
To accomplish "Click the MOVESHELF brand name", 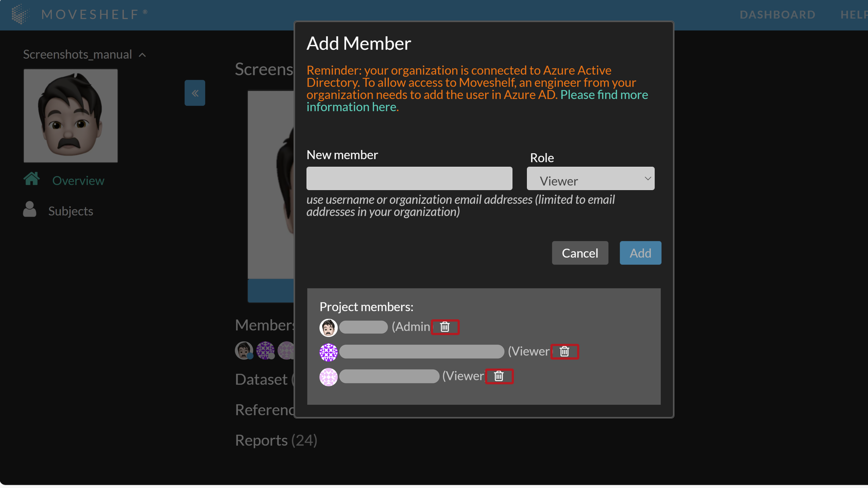I will 90,14.
